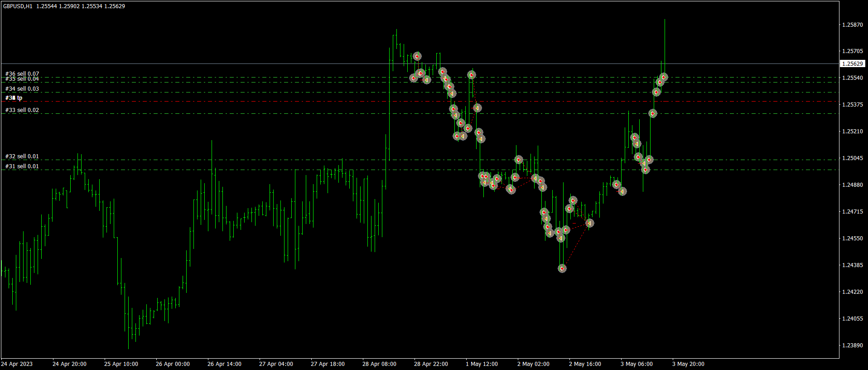The height and width of the screenshot is (370, 868).
Task: Click the 1.24880 price axis label
Action: point(853,185)
